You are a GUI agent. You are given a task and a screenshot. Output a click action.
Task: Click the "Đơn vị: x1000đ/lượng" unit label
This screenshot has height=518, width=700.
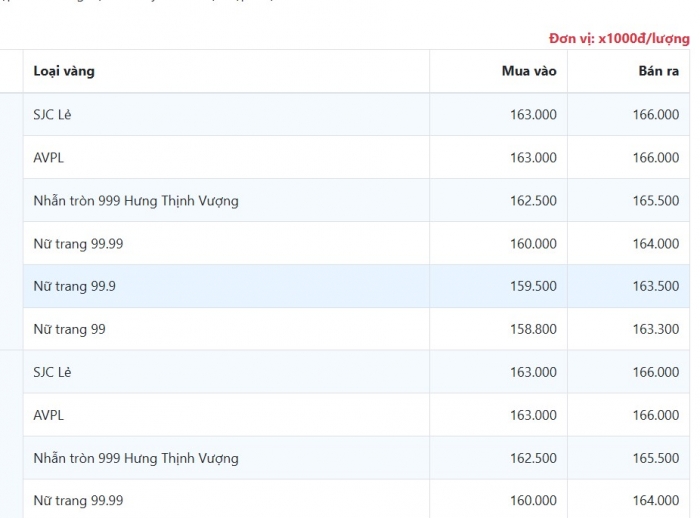(618, 39)
